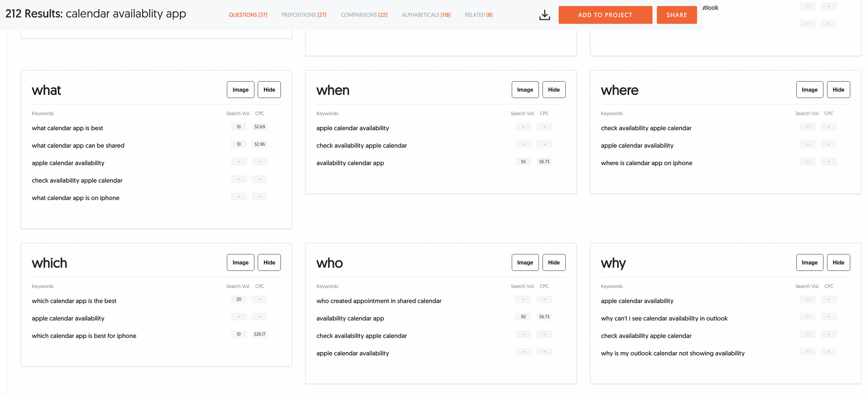Select the Related (8) tab
The height and width of the screenshot is (396, 868).
478,15
